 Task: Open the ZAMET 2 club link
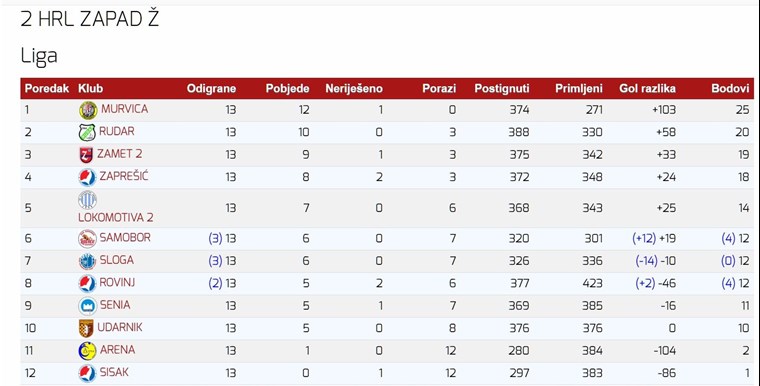pyautogui.click(x=119, y=154)
